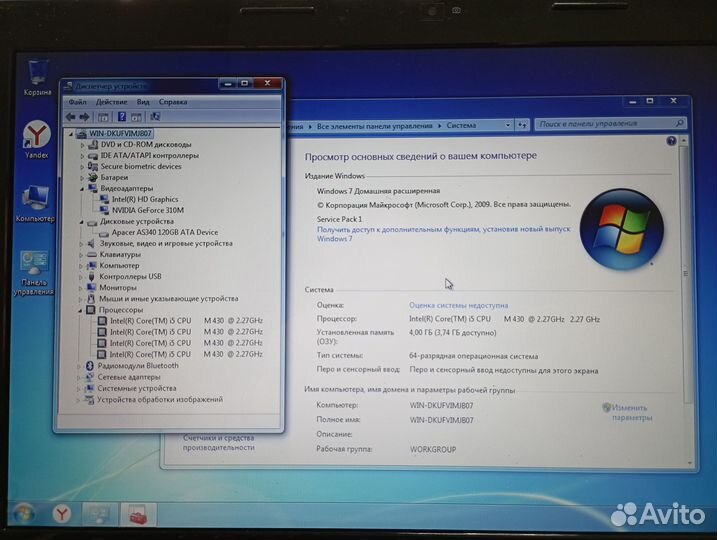Viewport: 717px width, 540px height.
Task: Open the Панель управления desktop icon
Action: [33, 273]
